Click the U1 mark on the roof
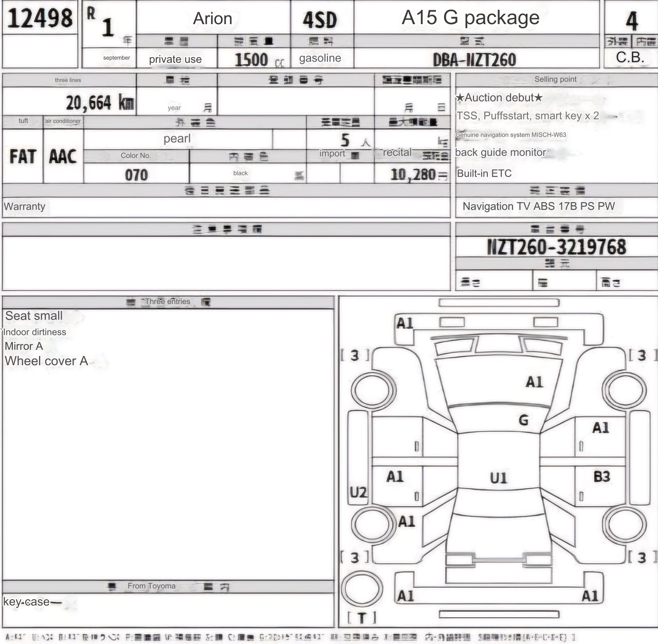This screenshot has width=658, height=644. 498,478
